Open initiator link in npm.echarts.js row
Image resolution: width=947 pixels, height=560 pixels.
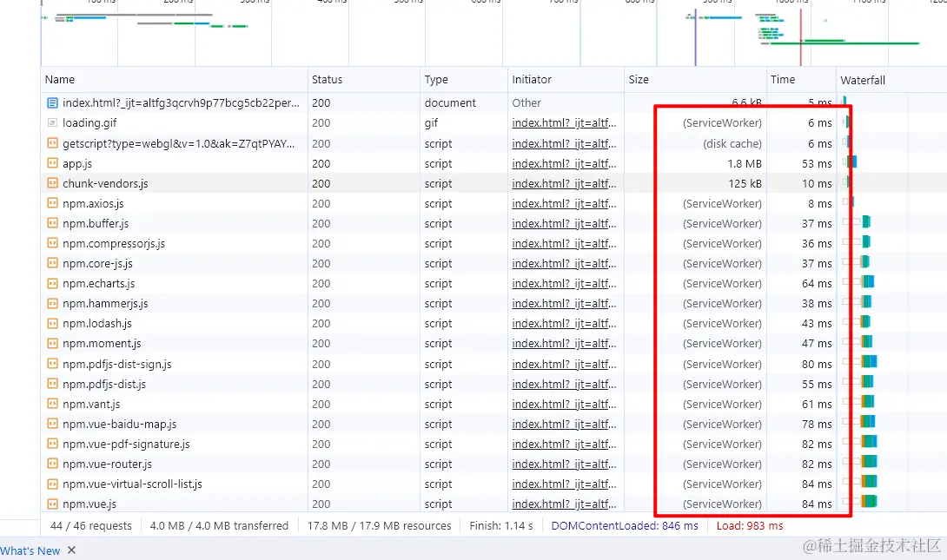pyautogui.click(x=564, y=284)
